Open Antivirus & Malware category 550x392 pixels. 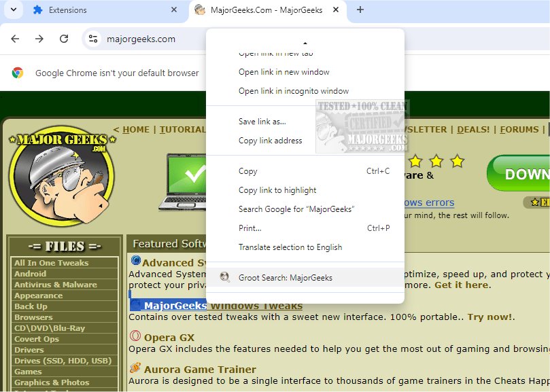point(56,285)
